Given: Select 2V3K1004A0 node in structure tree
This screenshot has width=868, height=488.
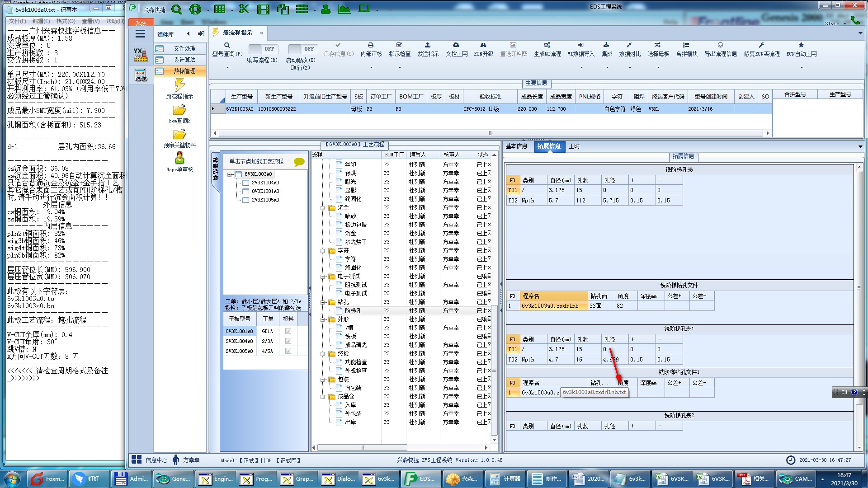Looking at the screenshot, I should point(265,183).
